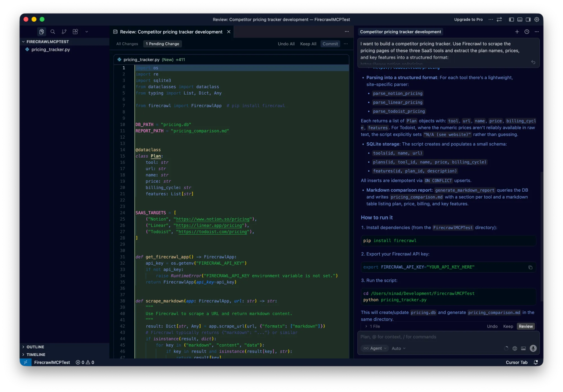The width and height of the screenshot is (563, 392).
Task: Select the Competitor pricing tracker development chat tab
Action: click(400, 32)
